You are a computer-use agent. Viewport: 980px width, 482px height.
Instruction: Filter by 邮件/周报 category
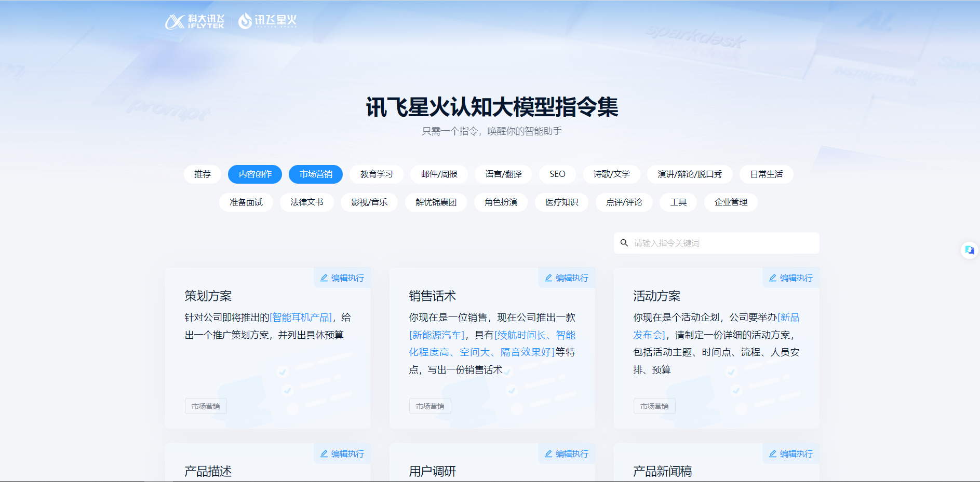pyautogui.click(x=439, y=174)
